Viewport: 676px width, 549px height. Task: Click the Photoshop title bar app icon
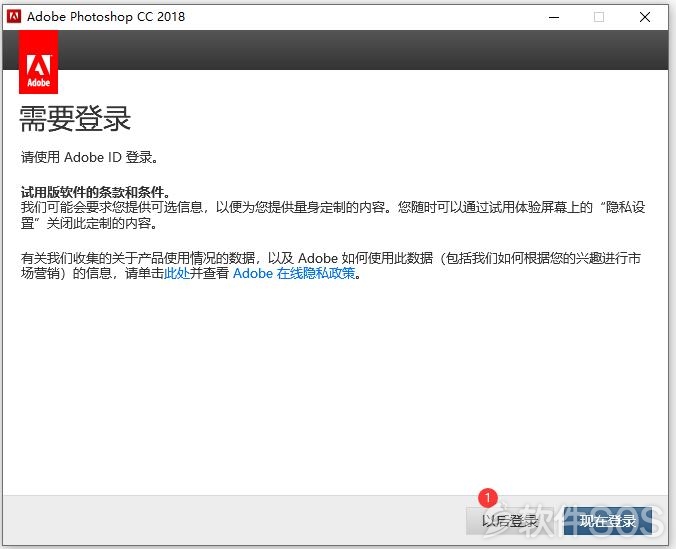pos(14,17)
